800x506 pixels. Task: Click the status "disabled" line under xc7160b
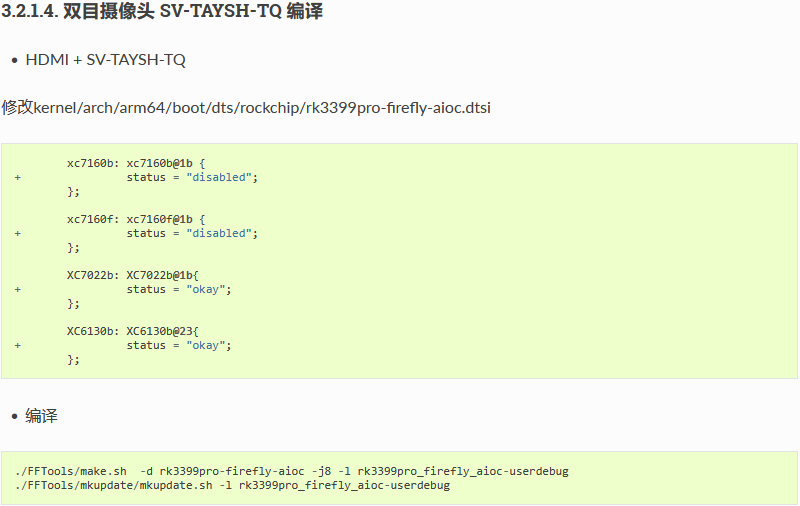[x=192, y=178]
